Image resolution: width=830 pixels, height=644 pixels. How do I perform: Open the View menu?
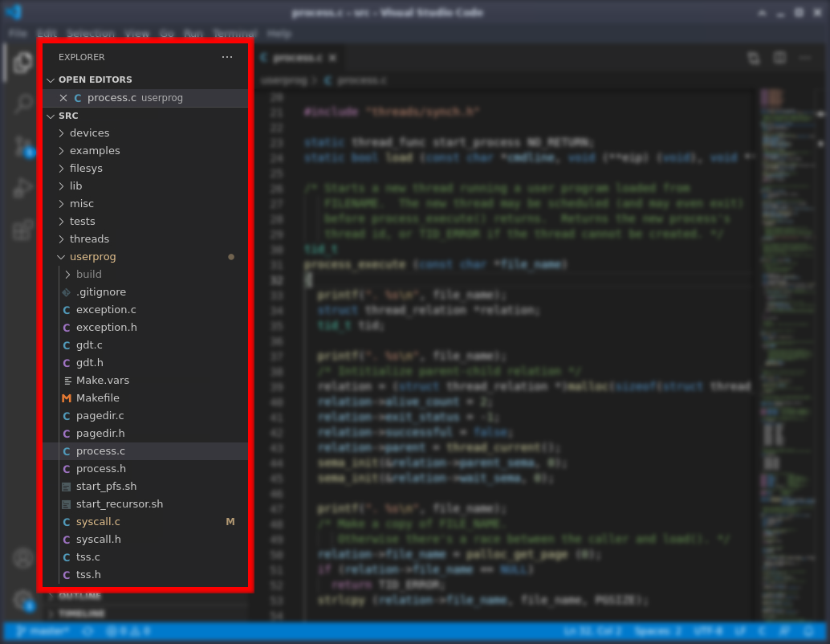(x=137, y=34)
